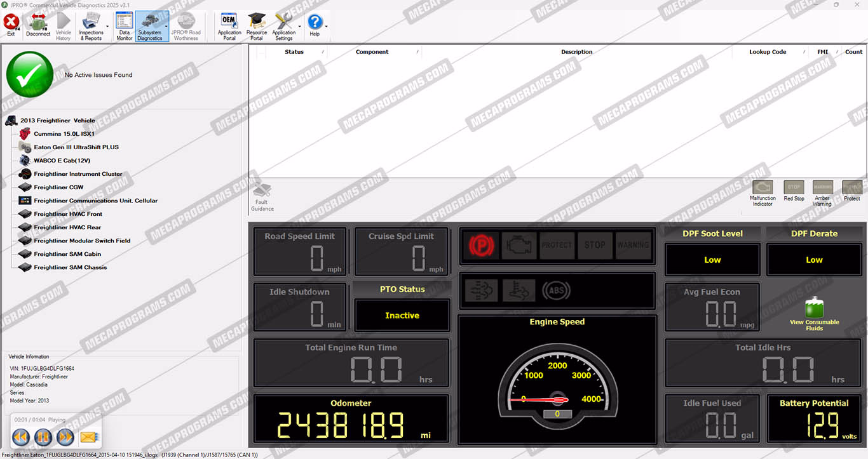Screen dimensions: 868x459
Task: Open Inspections & Reports
Action: pos(91,26)
